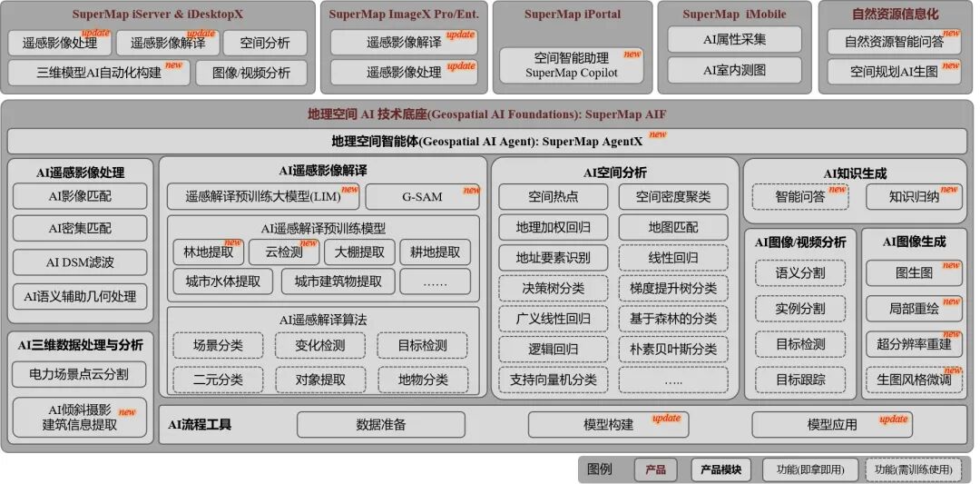Click the SuperMap AgentX banner bar
Viewport: 980px width, 484px height.
[x=488, y=141]
